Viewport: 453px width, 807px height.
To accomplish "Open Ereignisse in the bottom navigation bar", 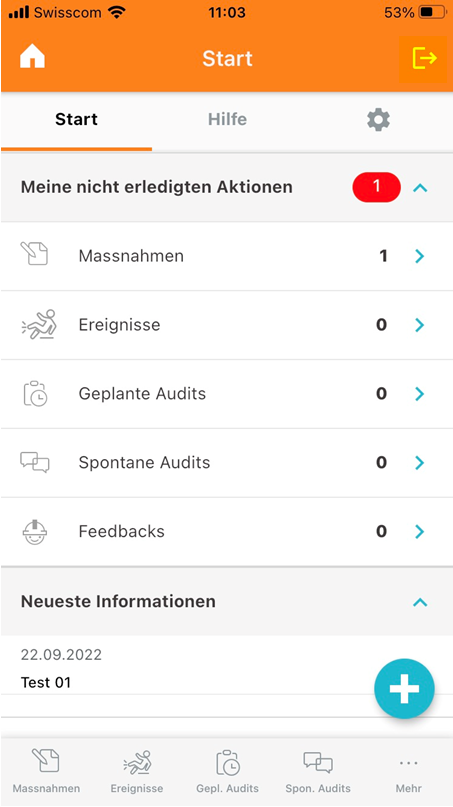I will coord(137,771).
